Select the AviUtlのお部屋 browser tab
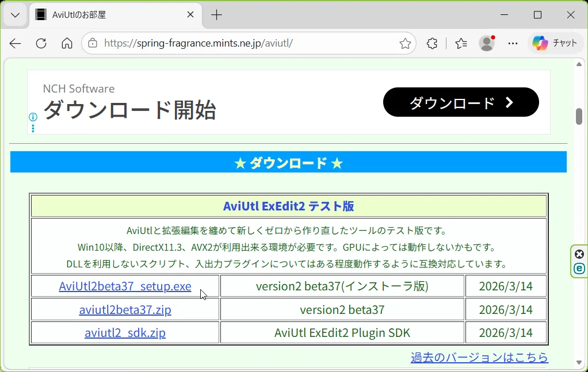Screen dimensions: 588x372 coord(116,15)
